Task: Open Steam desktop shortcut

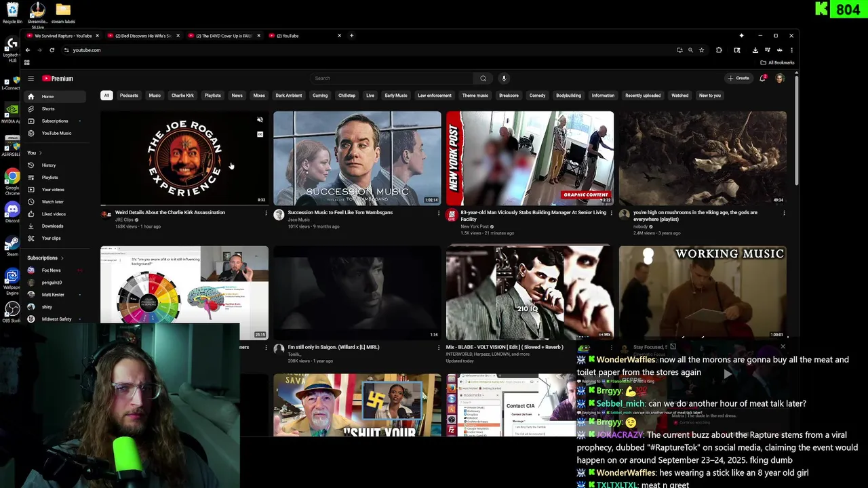Action: (x=12, y=245)
